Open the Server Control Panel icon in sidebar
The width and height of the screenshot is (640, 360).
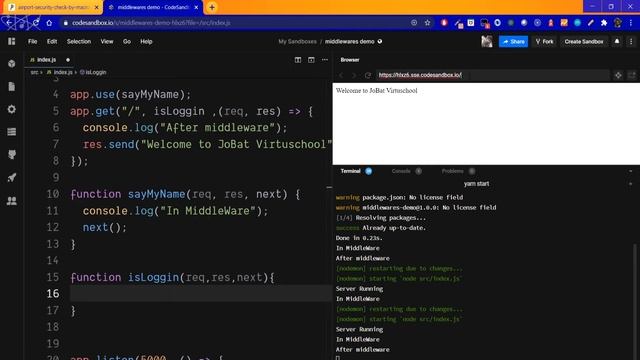(11, 132)
